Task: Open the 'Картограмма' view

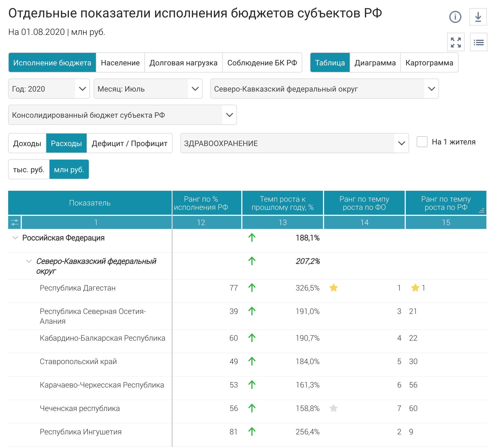Action: [429, 63]
